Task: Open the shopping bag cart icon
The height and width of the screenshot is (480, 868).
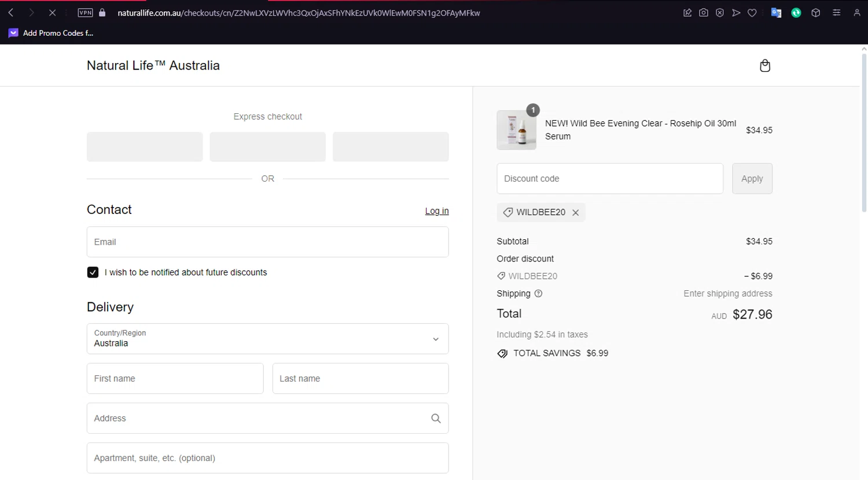Action: 764,66
